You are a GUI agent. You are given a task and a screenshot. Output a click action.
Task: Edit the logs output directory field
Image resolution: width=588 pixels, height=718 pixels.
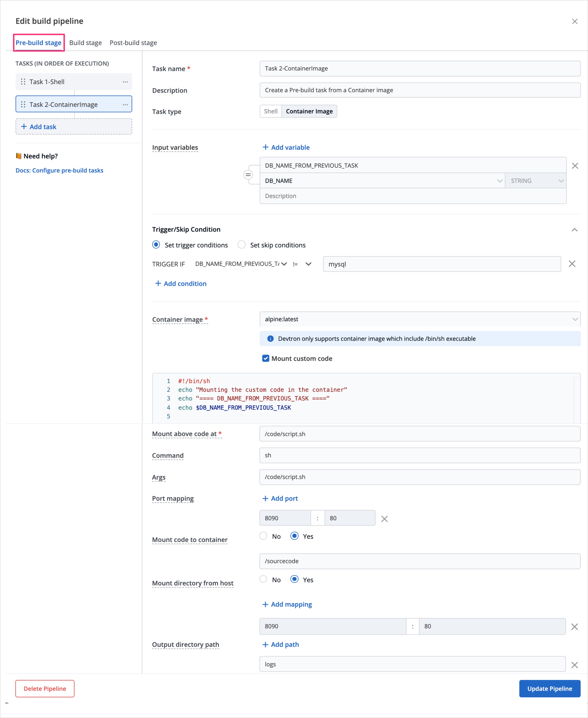coord(413,664)
